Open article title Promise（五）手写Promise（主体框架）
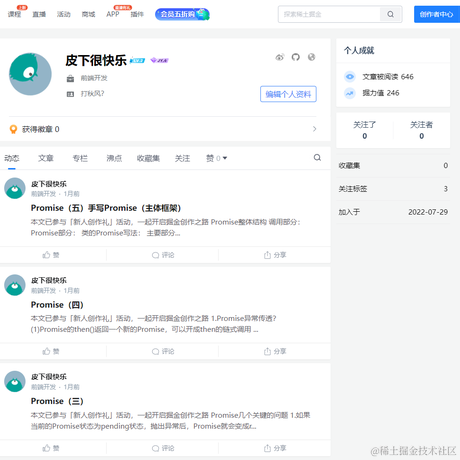 [x=106, y=208]
